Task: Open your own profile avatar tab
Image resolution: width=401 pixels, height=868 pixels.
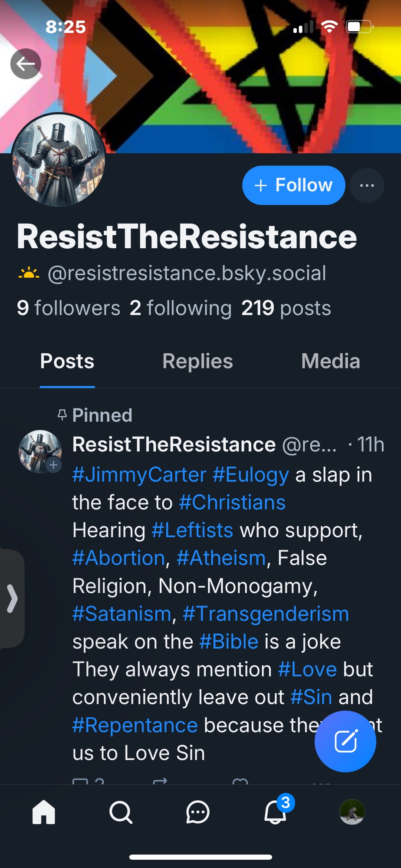Action: click(x=352, y=812)
